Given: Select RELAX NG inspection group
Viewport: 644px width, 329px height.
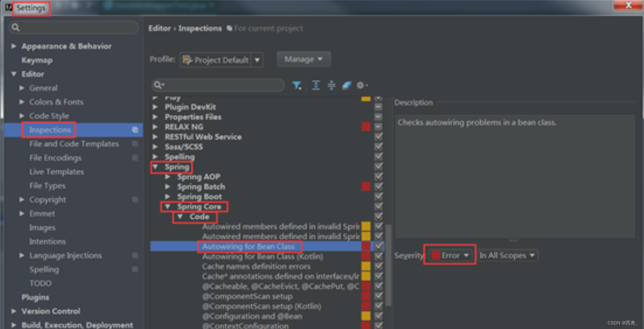Looking at the screenshot, I should pos(184,127).
